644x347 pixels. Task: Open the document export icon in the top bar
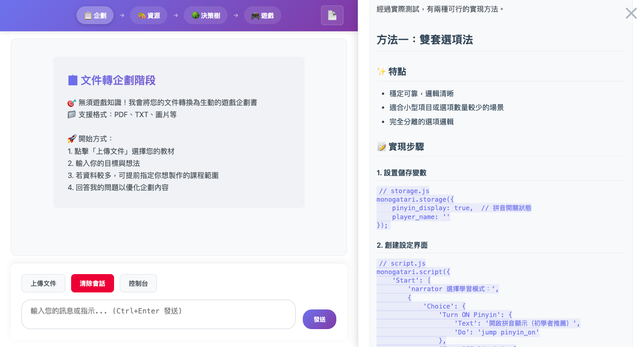(332, 15)
